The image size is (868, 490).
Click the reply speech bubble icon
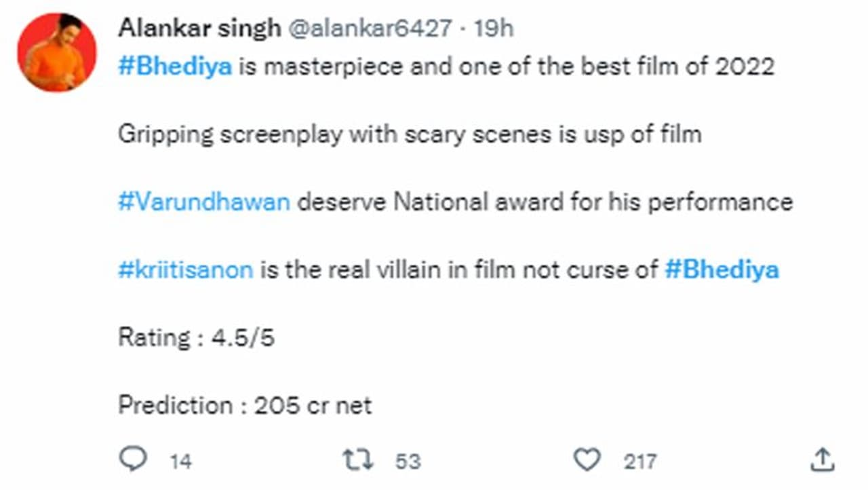(x=133, y=459)
